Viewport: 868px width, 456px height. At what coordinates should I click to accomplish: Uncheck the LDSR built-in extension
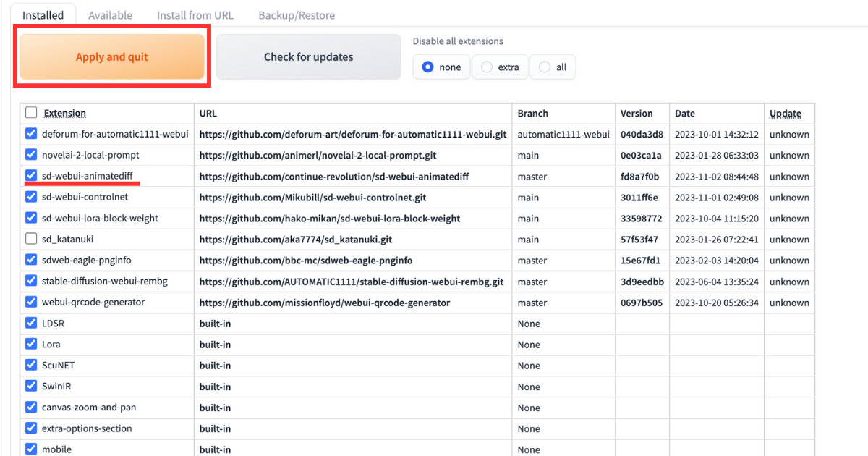pyautogui.click(x=31, y=324)
